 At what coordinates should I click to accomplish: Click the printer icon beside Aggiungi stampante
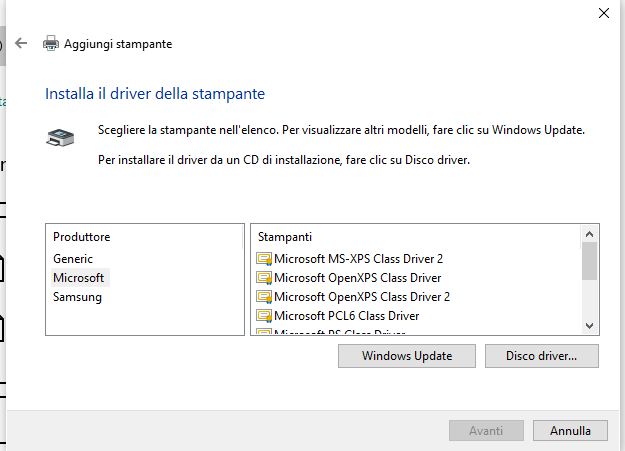click(x=51, y=43)
